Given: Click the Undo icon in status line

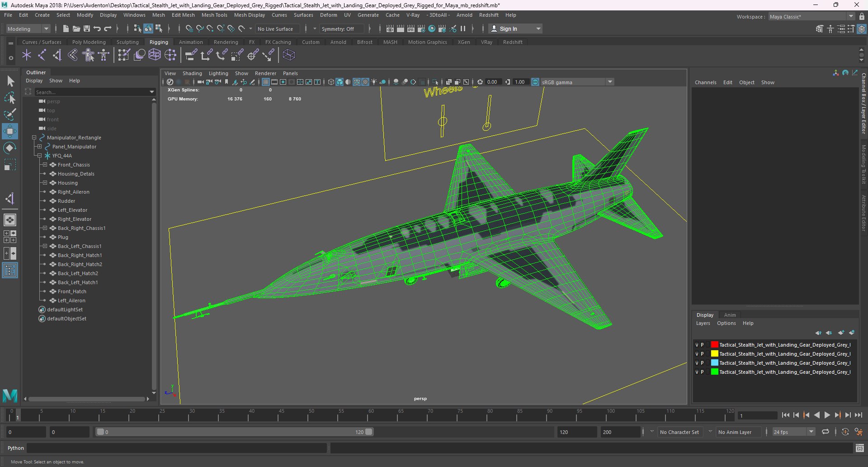Looking at the screenshot, I should (97, 29).
